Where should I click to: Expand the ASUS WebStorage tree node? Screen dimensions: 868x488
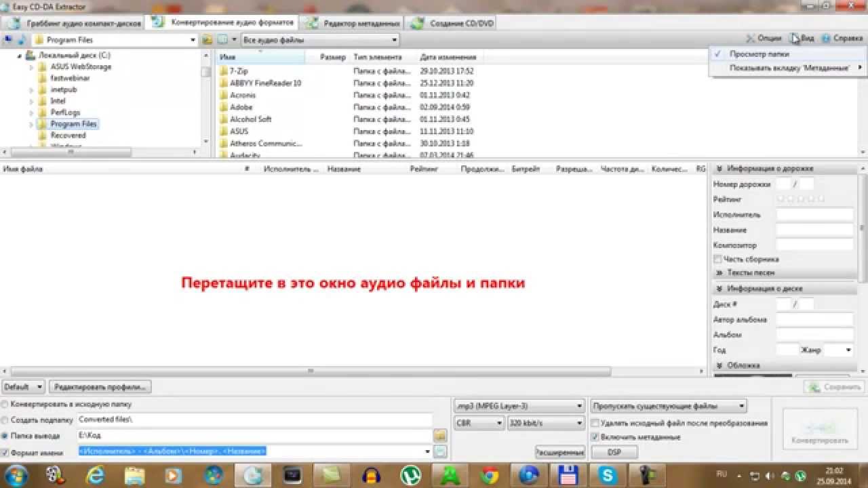tap(32, 67)
